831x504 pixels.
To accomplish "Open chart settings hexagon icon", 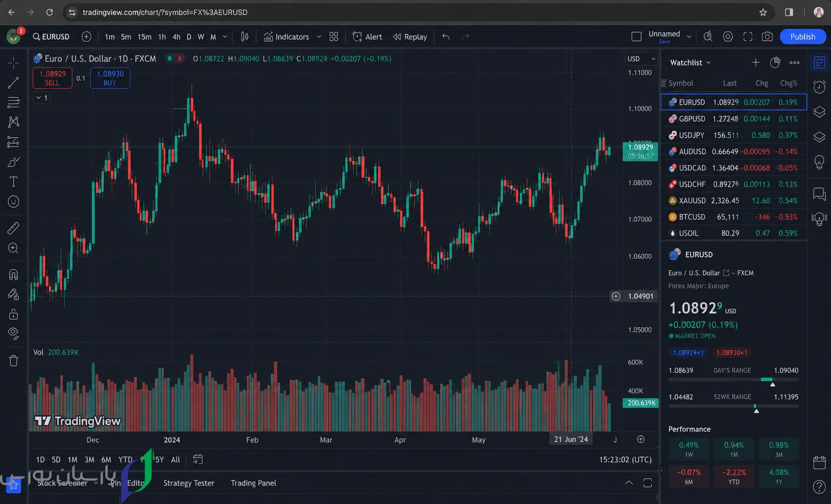I will click(728, 37).
